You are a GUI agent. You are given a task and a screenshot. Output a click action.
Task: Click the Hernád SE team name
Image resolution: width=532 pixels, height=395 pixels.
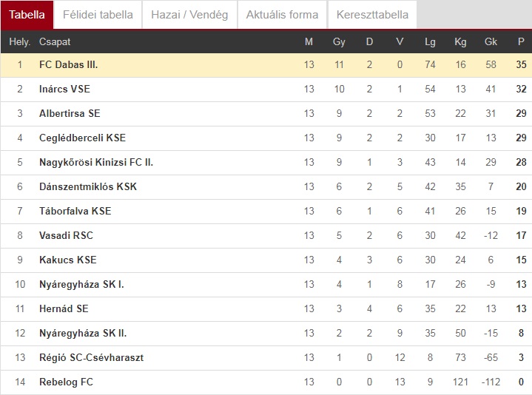(64, 308)
